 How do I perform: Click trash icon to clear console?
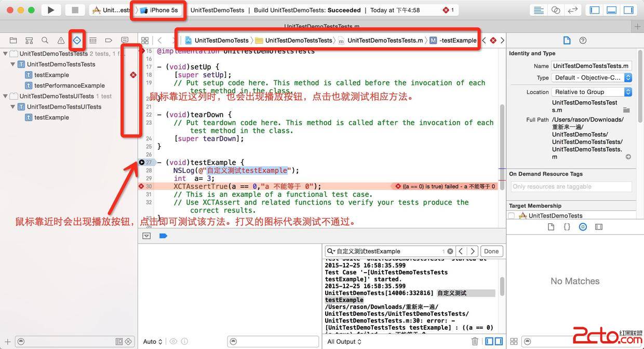475,341
